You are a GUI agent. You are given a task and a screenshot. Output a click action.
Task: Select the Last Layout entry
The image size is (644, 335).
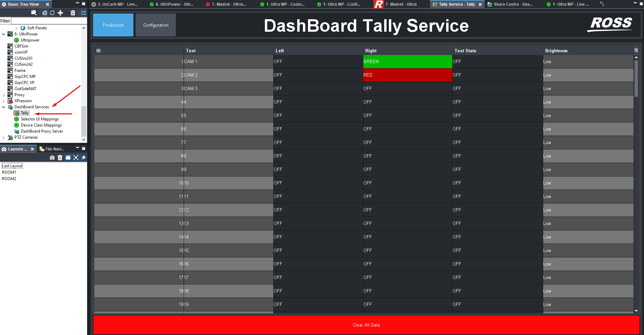[12, 166]
